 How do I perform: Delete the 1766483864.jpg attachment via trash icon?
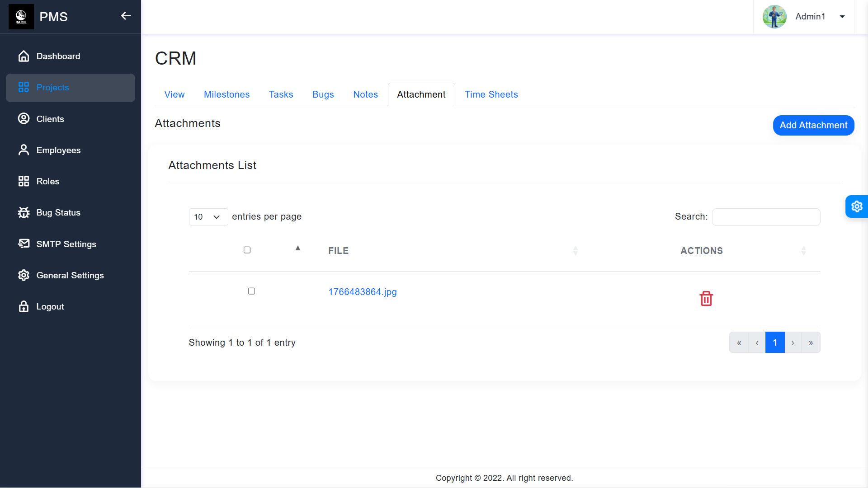[706, 299]
